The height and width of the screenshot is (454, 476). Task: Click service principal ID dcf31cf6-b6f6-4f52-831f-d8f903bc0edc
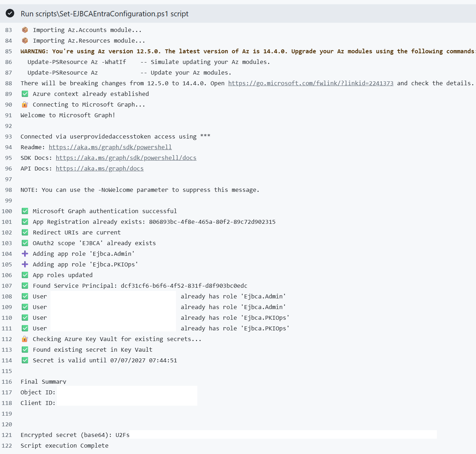(184, 286)
